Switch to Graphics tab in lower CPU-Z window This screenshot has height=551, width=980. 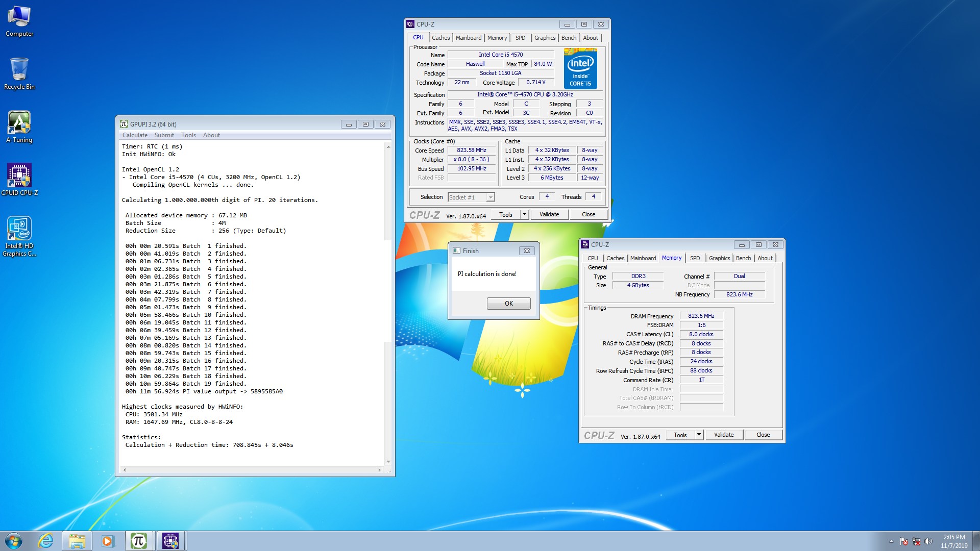[719, 258]
